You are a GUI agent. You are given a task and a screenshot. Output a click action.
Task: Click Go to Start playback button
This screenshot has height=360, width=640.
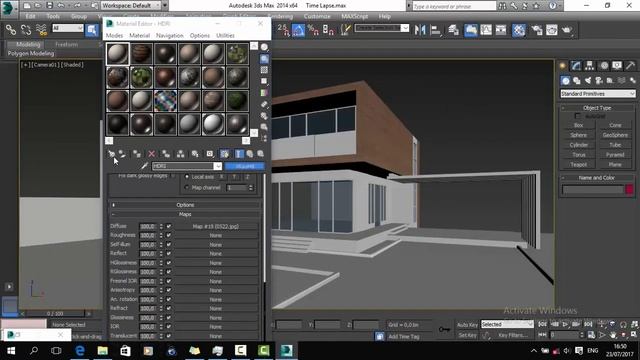[542, 324]
